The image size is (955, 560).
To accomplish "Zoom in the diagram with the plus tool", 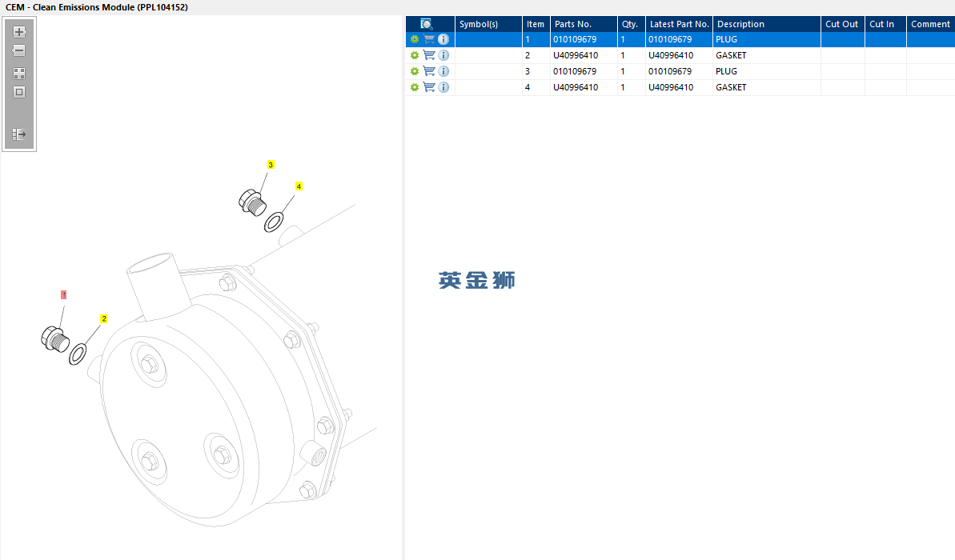I will coord(19,32).
